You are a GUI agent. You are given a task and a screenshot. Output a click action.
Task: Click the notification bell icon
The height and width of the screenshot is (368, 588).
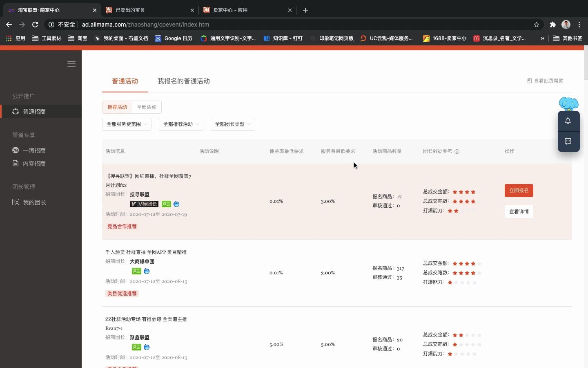pyautogui.click(x=568, y=121)
